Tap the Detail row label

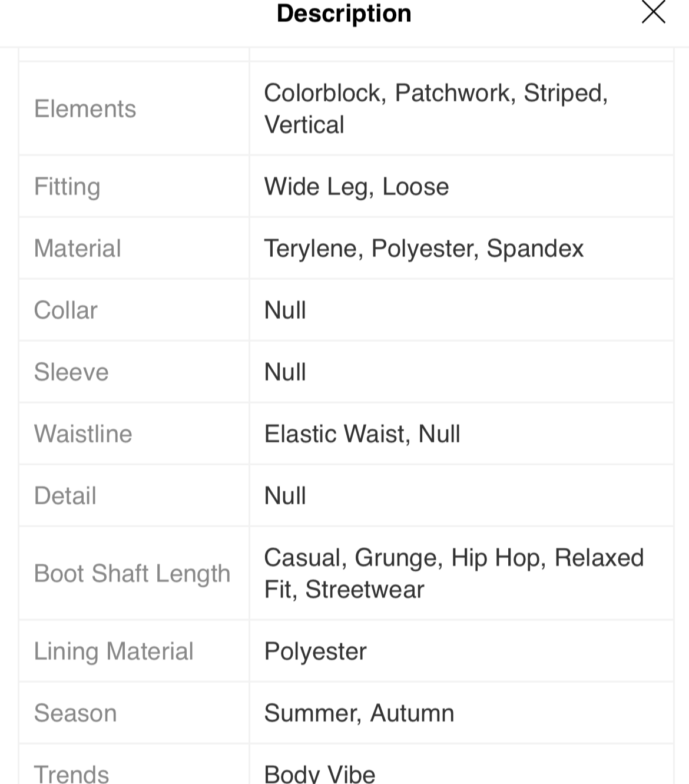[65, 496]
